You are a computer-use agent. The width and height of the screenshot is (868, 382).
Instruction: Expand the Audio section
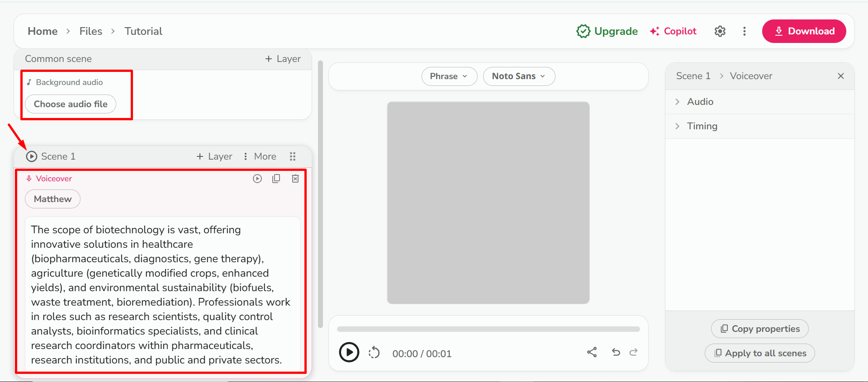pos(760,102)
